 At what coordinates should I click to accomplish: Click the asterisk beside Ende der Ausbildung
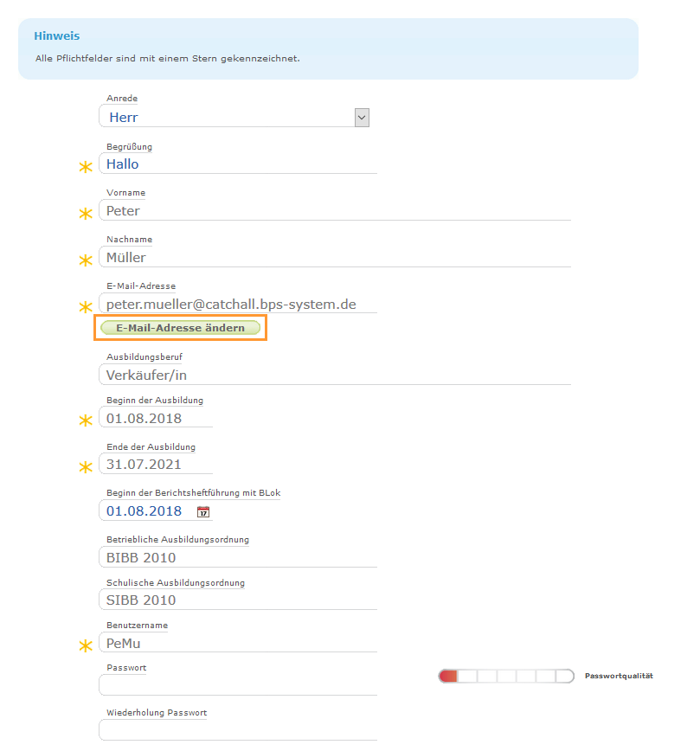coord(86,467)
